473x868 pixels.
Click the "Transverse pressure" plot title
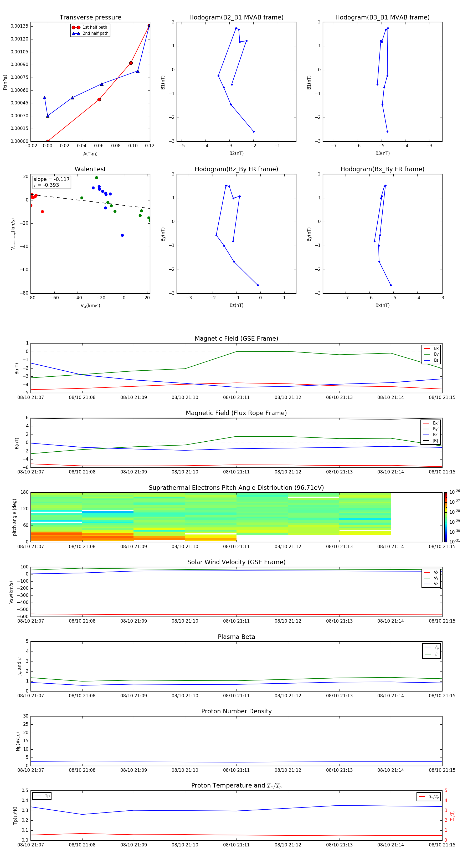[90, 18]
